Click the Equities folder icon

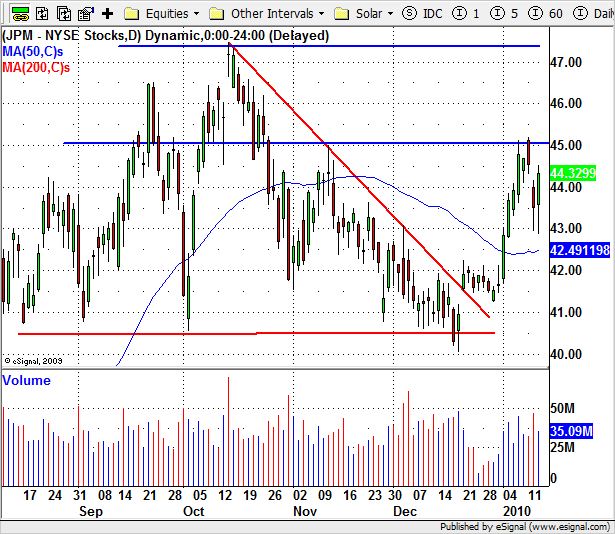click(x=131, y=14)
